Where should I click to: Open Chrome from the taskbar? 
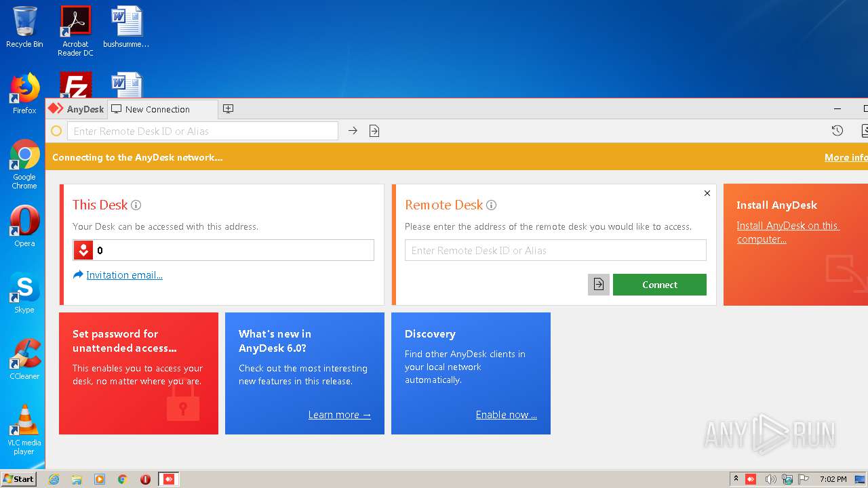pos(123,479)
